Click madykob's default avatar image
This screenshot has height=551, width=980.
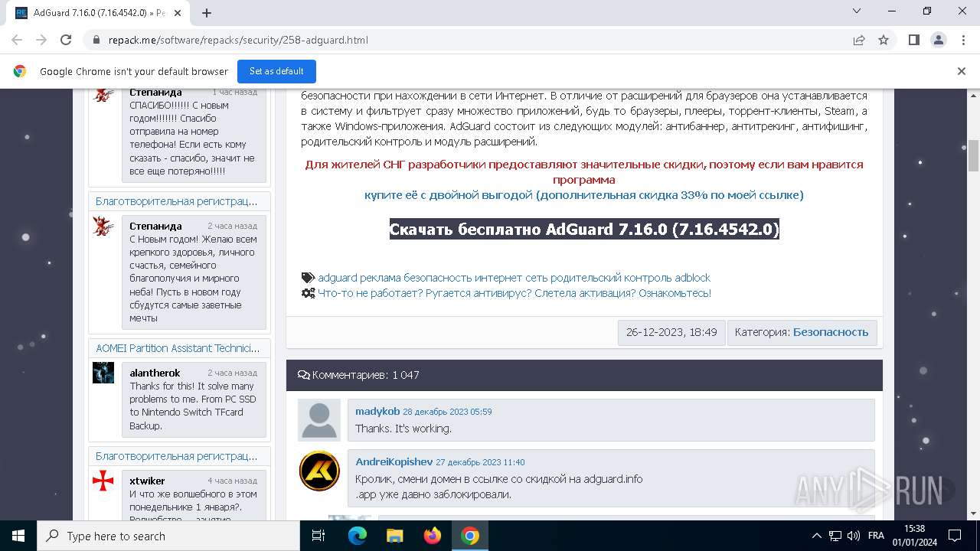coord(318,420)
